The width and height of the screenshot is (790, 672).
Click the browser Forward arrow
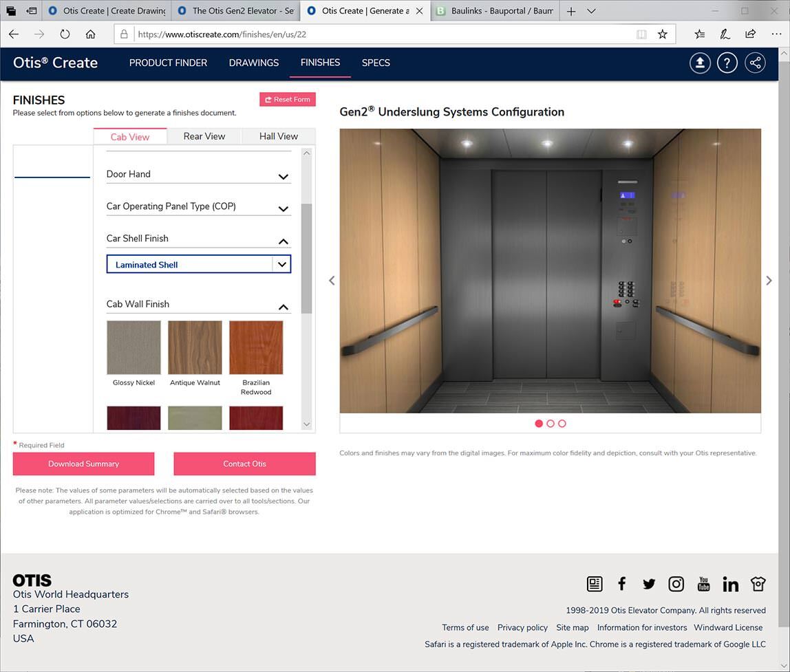tap(39, 34)
